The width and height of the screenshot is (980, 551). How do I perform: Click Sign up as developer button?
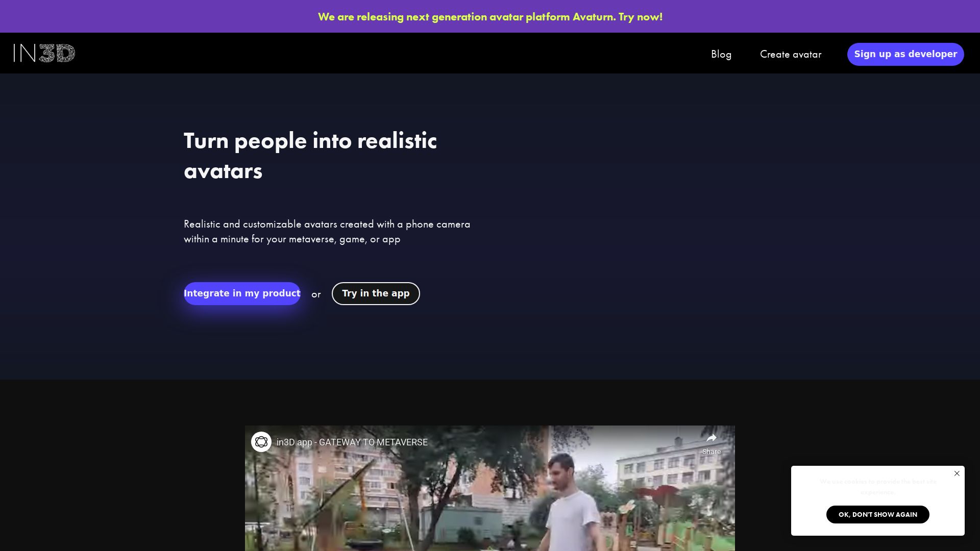(905, 54)
